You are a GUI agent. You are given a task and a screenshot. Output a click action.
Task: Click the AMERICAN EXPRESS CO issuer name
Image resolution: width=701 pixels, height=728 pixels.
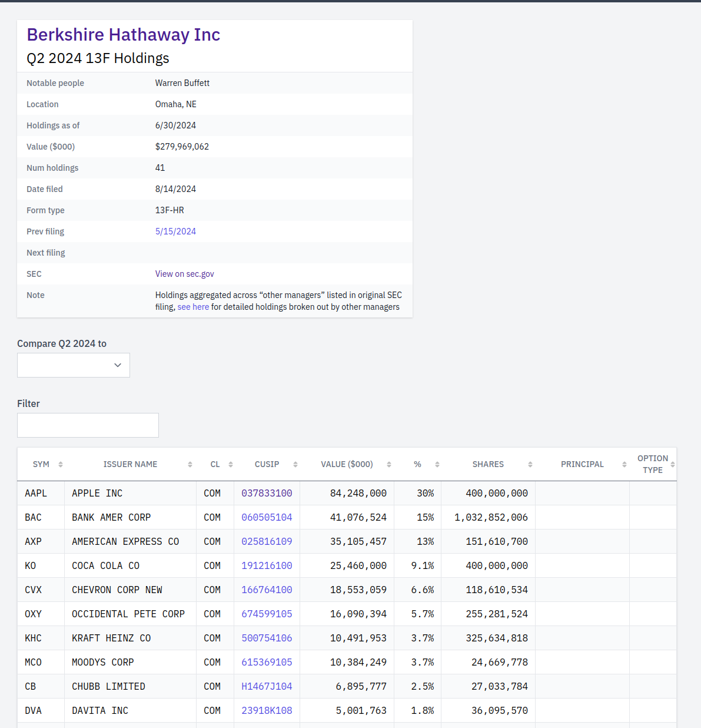[x=125, y=542]
